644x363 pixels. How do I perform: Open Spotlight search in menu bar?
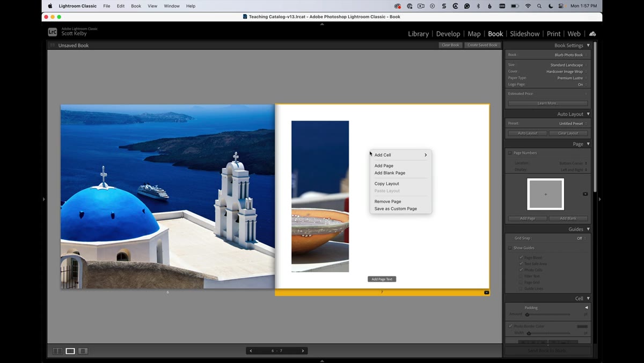540,6
